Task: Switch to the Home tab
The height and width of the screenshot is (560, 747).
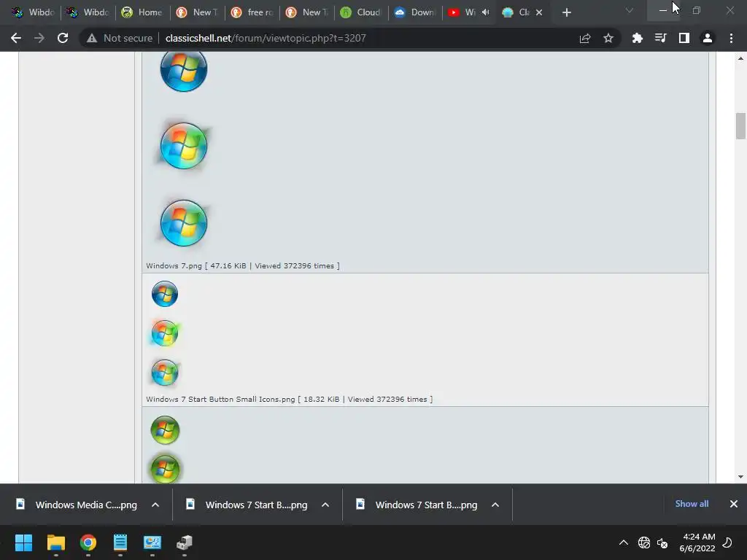Action: [x=142, y=12]
